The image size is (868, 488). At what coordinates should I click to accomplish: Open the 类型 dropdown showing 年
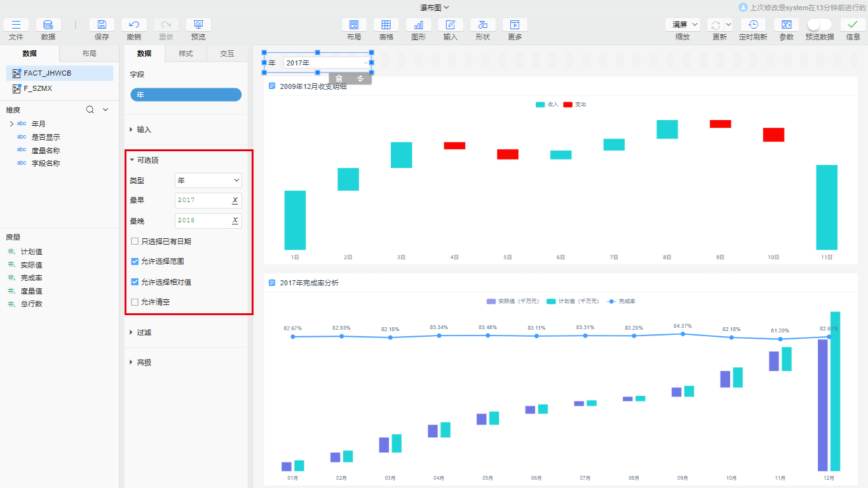pos(208,180)
